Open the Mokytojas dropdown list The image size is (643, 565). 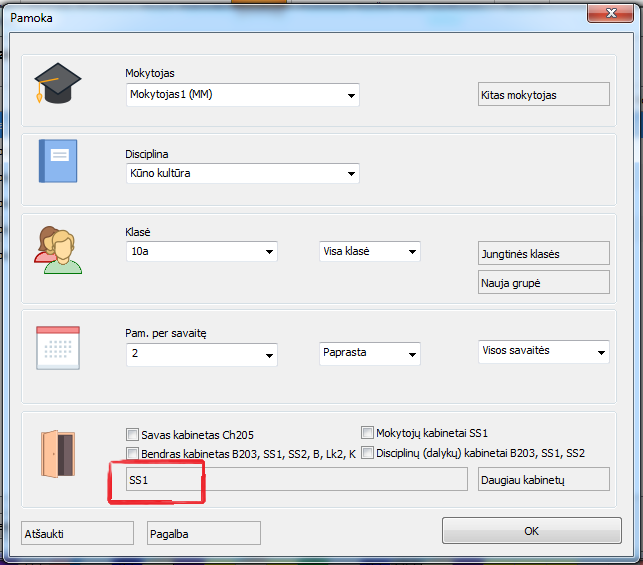point(351,96)
